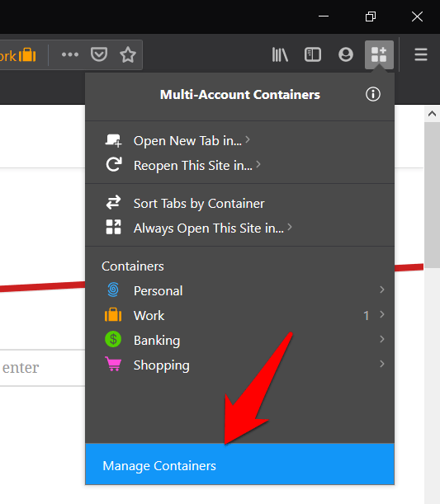The width and height of the screenshot is (440, 504).
Task: Expand the Shopping container chevron
Action: click(x=381, y=364)
